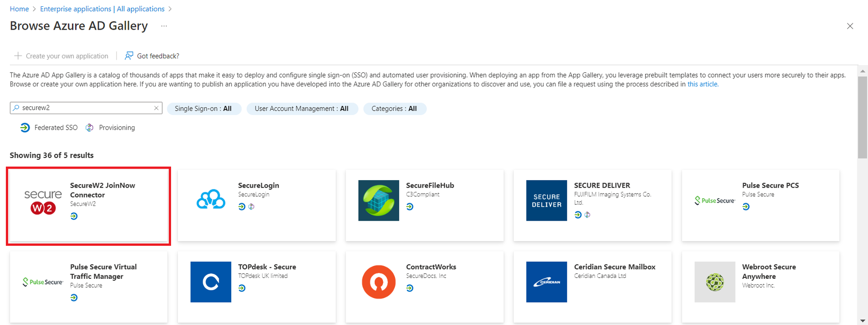This screenshot has width=868, height=325.
Task: Click the C3Compliant publisher text
Action: [x=423, y=194]
